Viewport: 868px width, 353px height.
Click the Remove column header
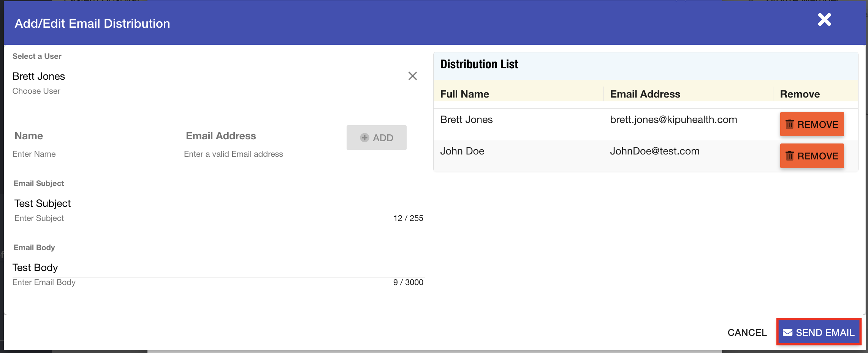point(800,94)
